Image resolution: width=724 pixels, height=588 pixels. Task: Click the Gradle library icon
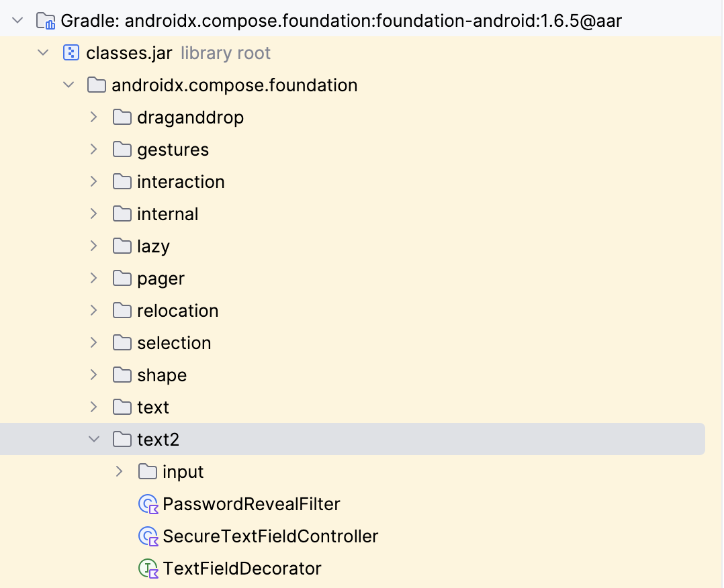point(46,21)
